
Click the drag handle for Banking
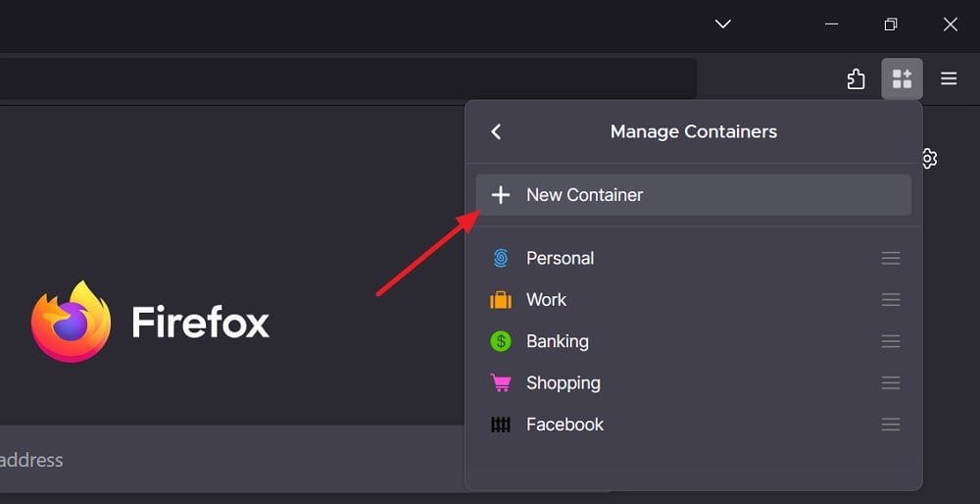coord(891,341)
